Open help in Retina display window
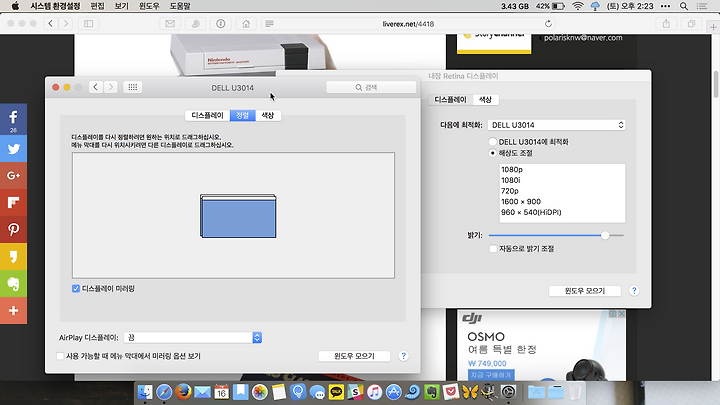 634,291
